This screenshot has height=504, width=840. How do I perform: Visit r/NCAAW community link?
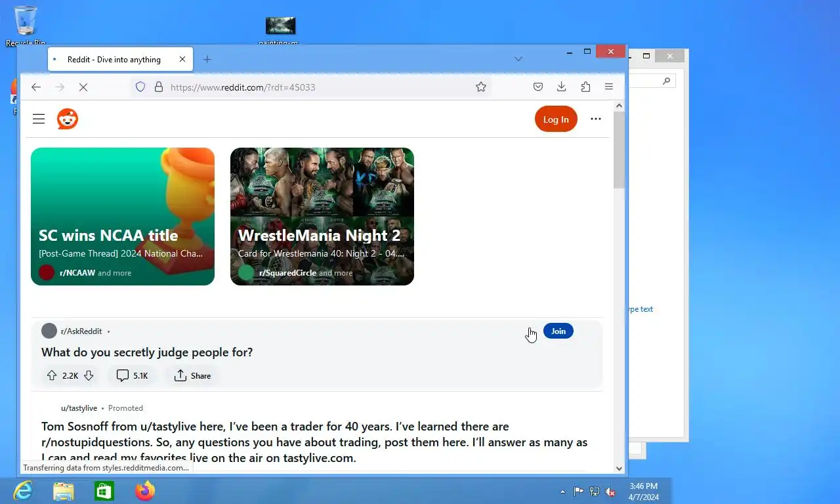77,273
